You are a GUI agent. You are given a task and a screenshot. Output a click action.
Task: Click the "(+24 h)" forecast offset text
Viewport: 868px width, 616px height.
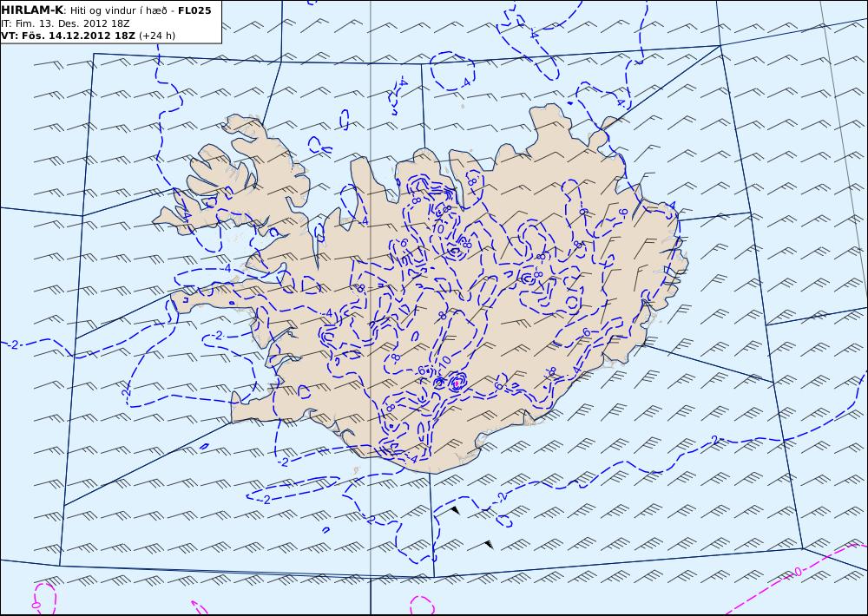tap(156, 36)
